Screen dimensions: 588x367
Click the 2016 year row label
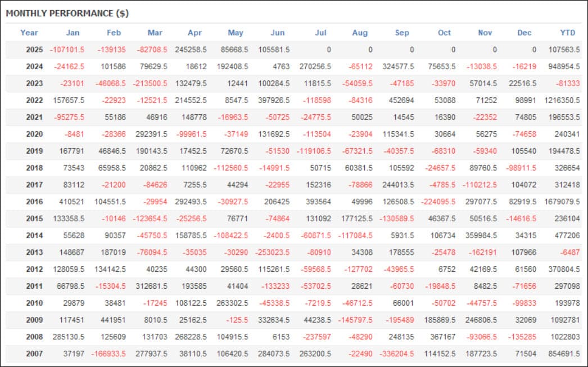point(34,202)
